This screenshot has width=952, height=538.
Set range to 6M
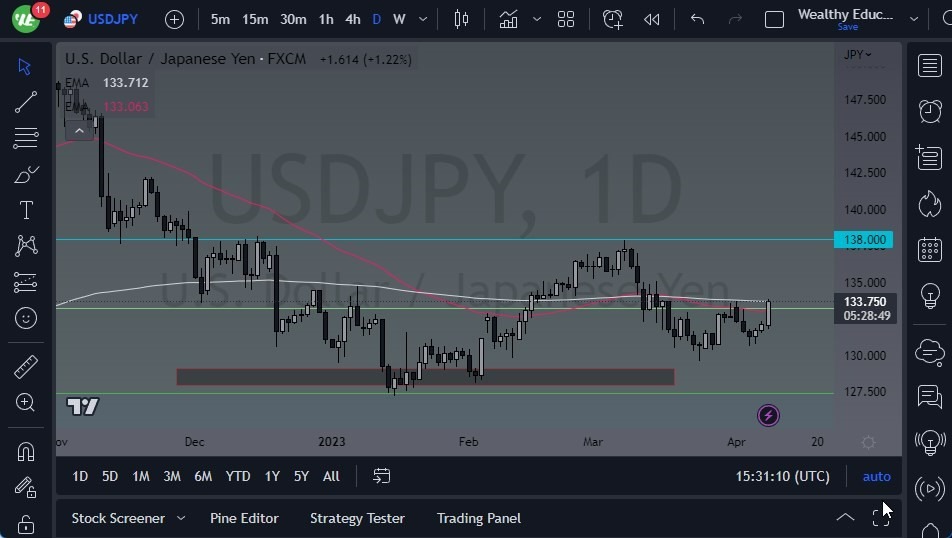point(203,476)
